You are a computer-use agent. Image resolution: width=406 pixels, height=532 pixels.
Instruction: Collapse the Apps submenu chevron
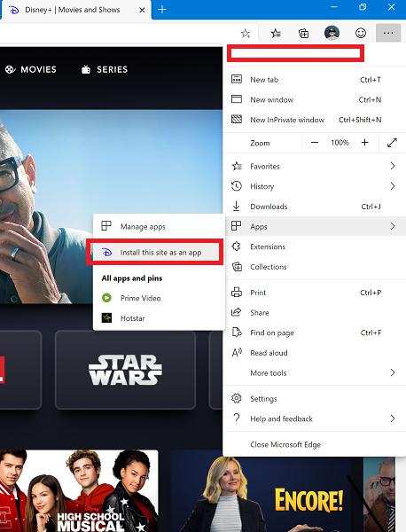tap(393, 226)
